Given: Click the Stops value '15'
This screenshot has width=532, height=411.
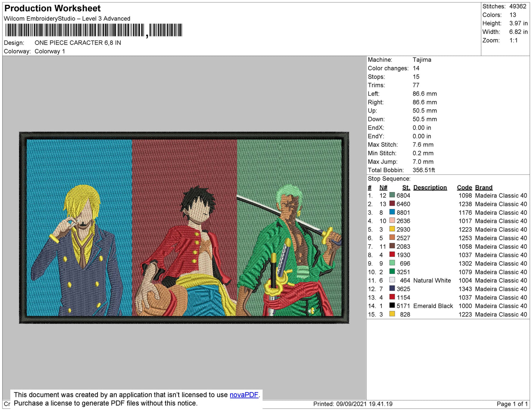Looking at the screenshot, I should tap(416, 77).
